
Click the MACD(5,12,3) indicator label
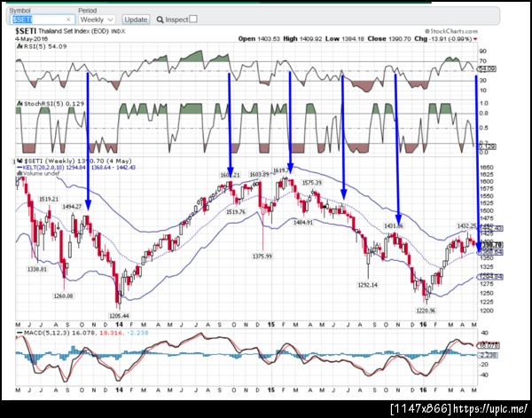tap(82, 333)
